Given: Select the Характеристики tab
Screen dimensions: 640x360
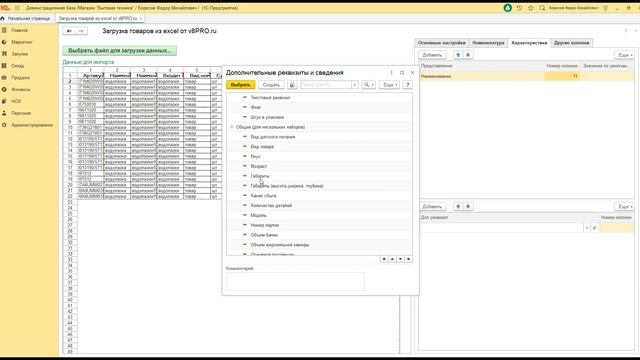Looking at the screenshot, I should 529,43.
